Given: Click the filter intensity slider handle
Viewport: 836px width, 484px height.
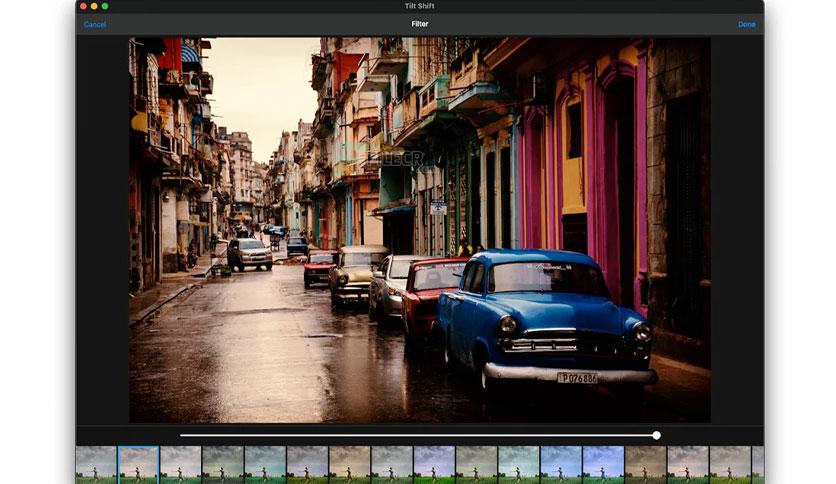Looking at the screenshot, I should click(656, 435).
